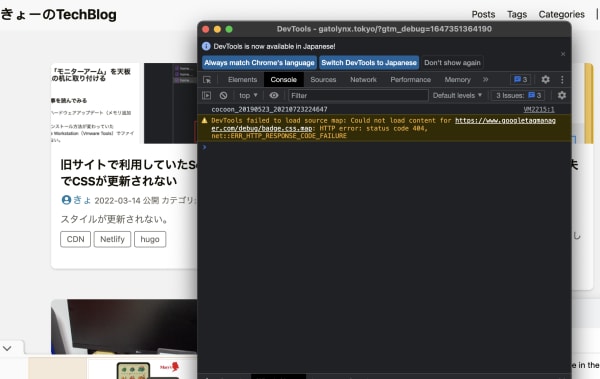Click the info icon in language banner
Viewport: 600px width, 379px height.
206,46
